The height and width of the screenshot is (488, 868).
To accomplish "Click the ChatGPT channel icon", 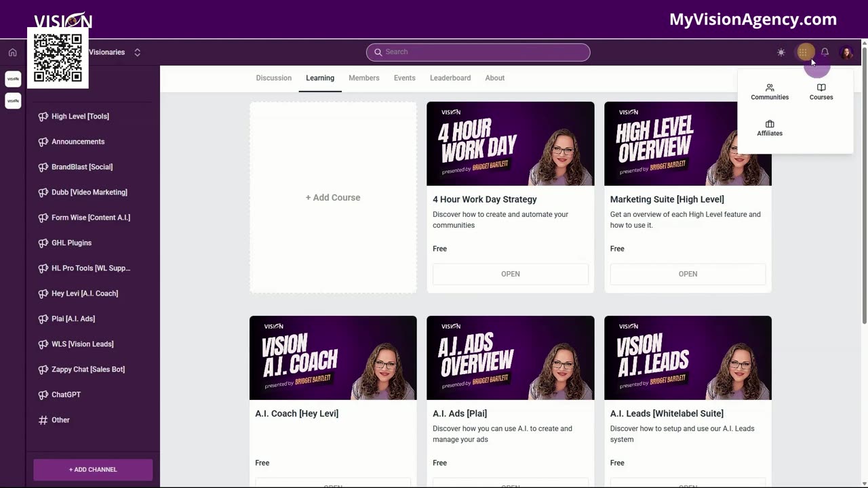I will [43, 394].
